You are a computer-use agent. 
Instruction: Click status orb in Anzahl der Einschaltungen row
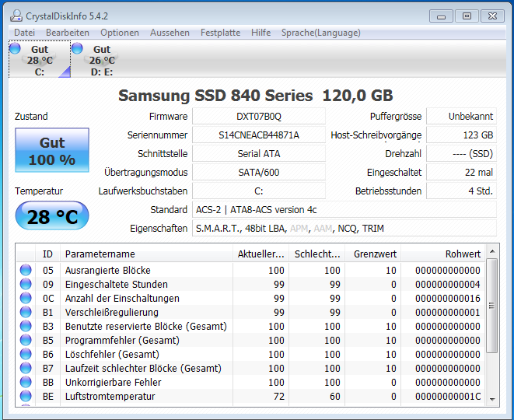pyautogui.click(x=26, y=299)
